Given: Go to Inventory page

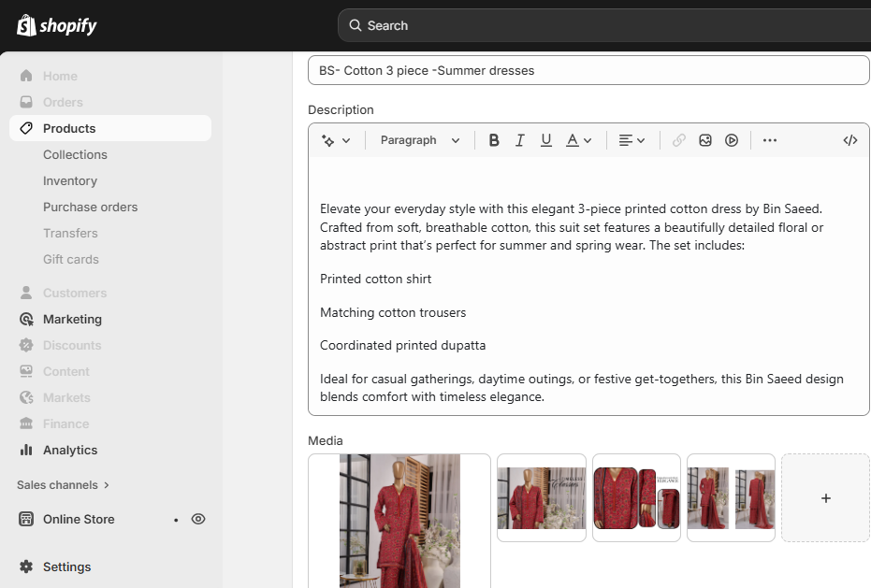Looking at the screenshot, I should tap(70, 180).
